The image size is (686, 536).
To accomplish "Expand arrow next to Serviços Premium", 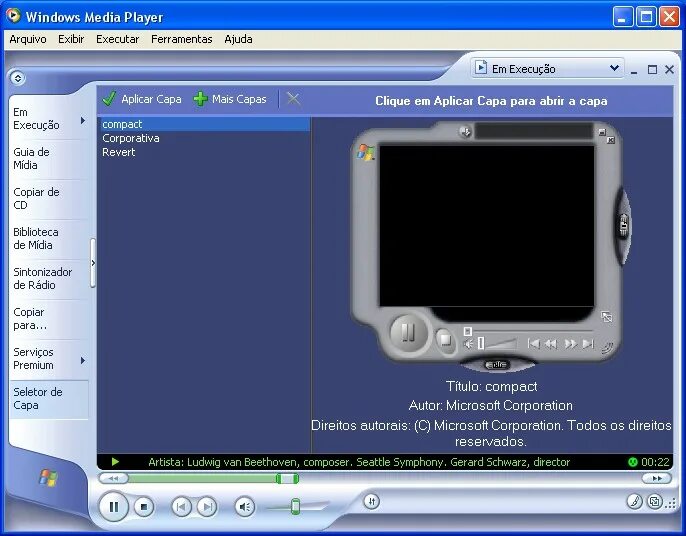I will (83, 361).
